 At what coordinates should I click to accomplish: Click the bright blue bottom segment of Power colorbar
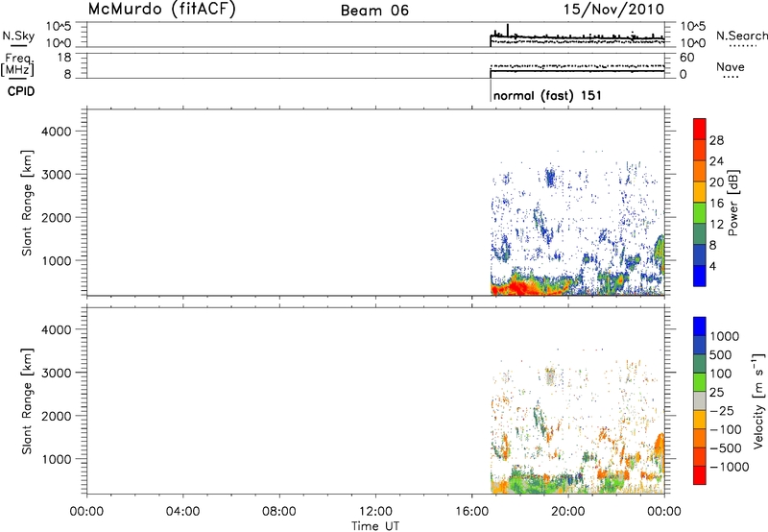coord(700,276)
